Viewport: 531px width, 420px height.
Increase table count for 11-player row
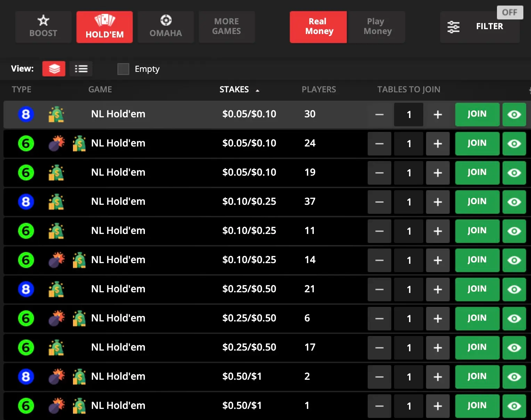(438, 231)
